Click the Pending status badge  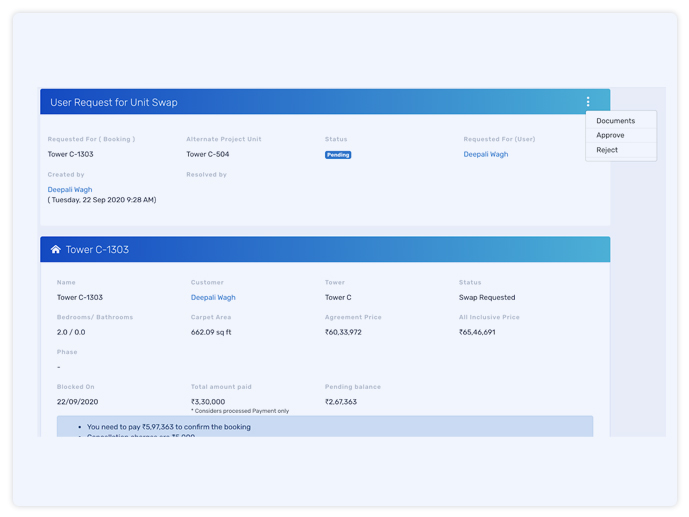(x=338, y=155)
